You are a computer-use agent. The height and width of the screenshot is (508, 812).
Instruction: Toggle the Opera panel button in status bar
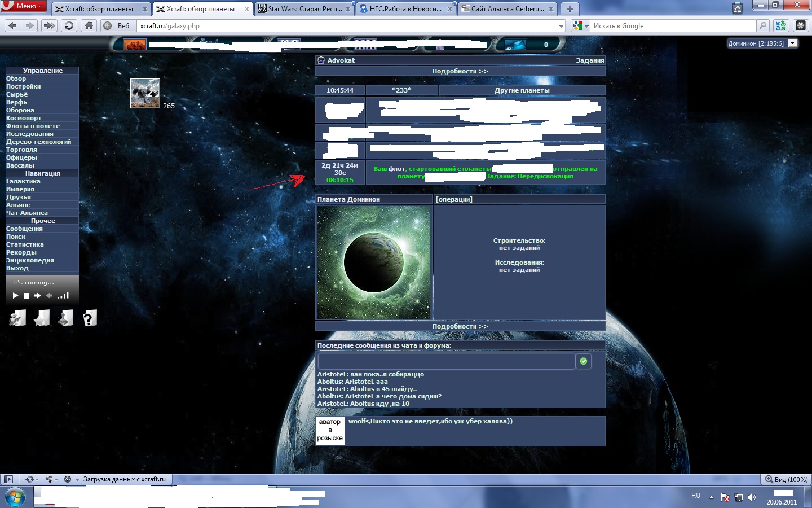(8, 479)
